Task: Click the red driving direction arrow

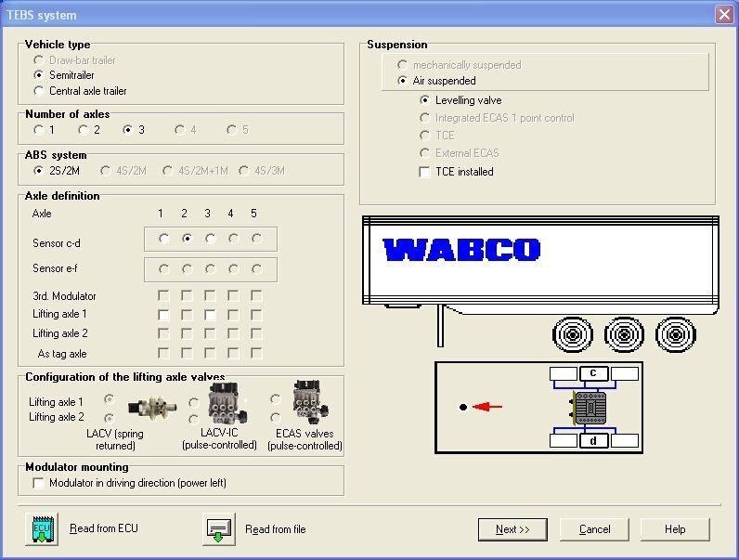Action: (487, 407)
